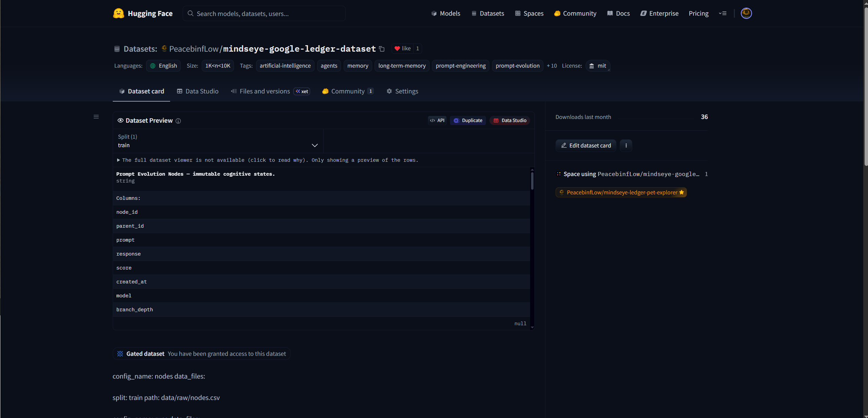This screenshot has height=418, width=868.
Task: Click the Gated dataset badge
Action: (x=201, y=354)
